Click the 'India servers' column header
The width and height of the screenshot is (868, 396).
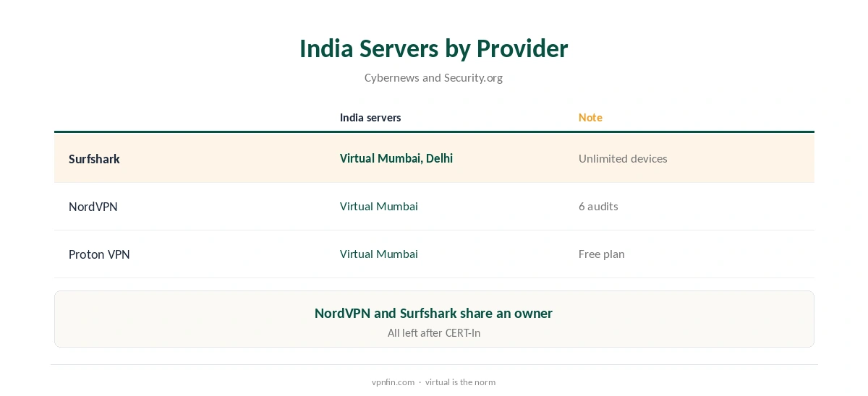(x=370, y=117)
